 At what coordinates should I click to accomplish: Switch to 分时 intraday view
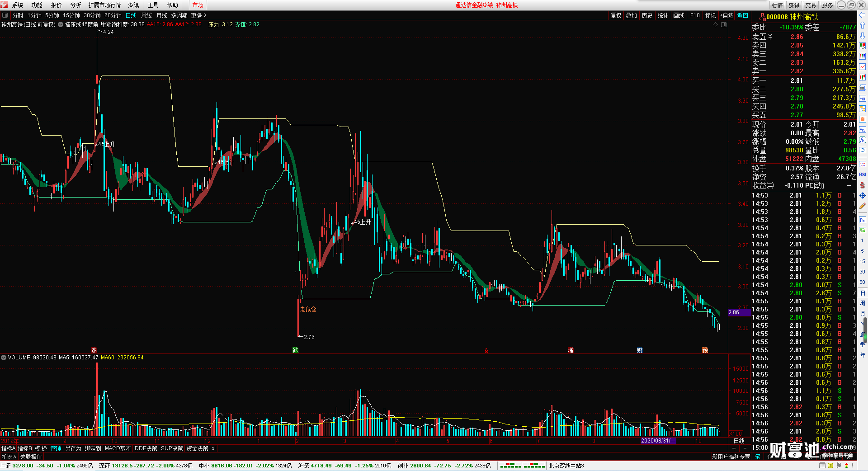tap(18, 15)
